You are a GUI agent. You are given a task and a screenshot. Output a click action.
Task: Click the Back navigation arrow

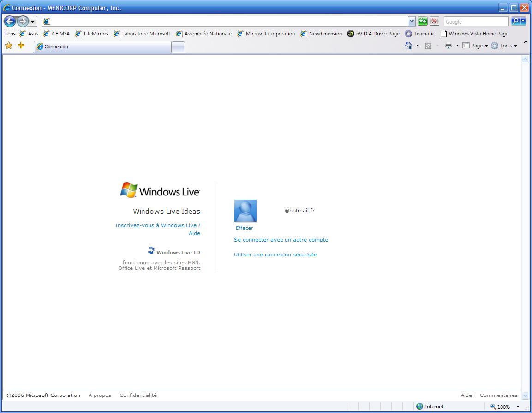tap(10, 21)
